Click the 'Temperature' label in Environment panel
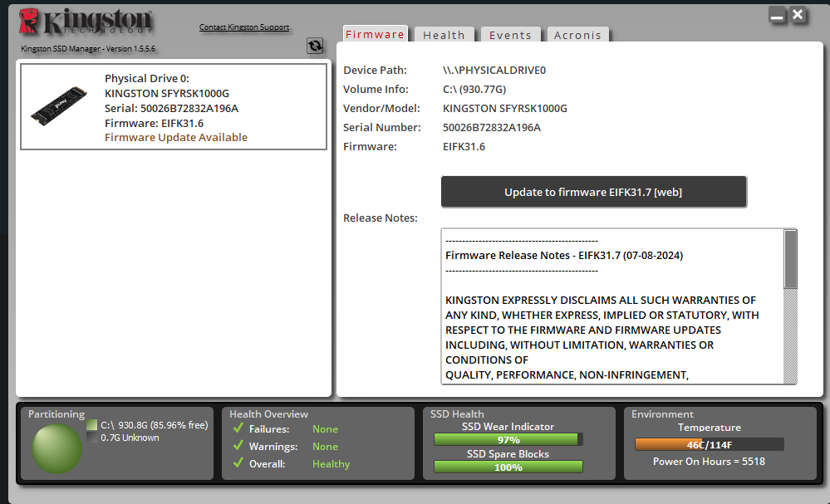Image resolution: width=830 pixels, height=504 pixels. click(x=710, y=428)
